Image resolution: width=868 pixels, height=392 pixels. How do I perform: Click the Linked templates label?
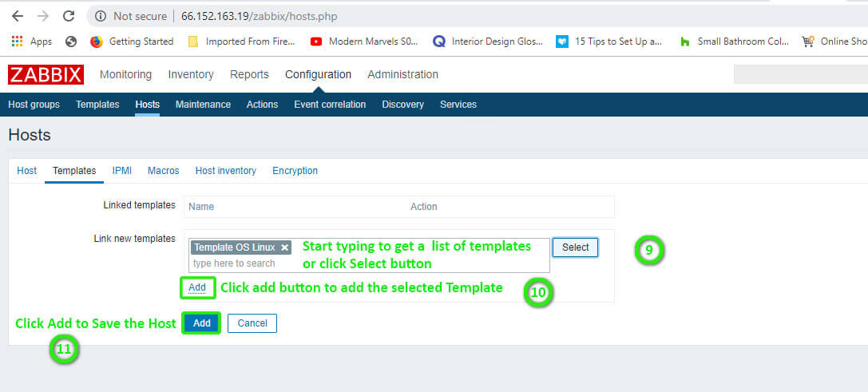(x=140, y=205)
